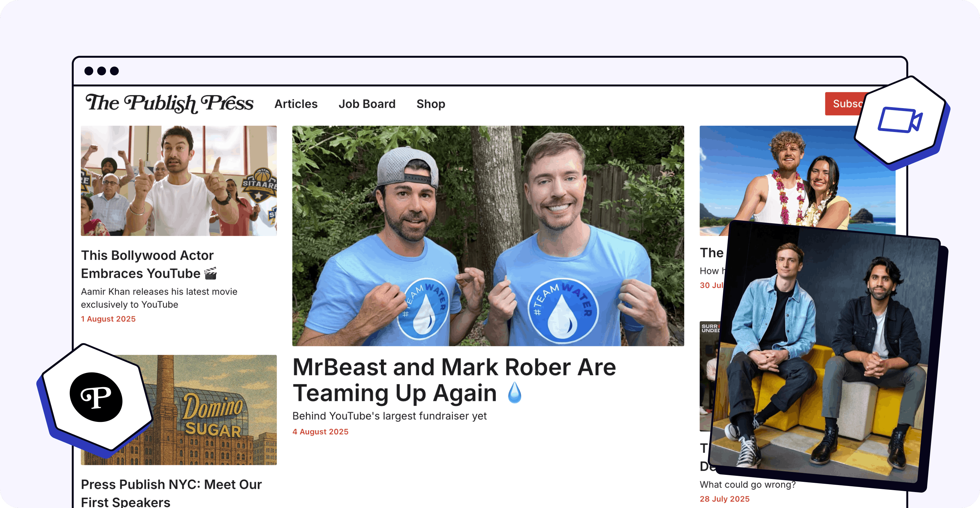Go to the Shop nav item

[x=431, y=104]
